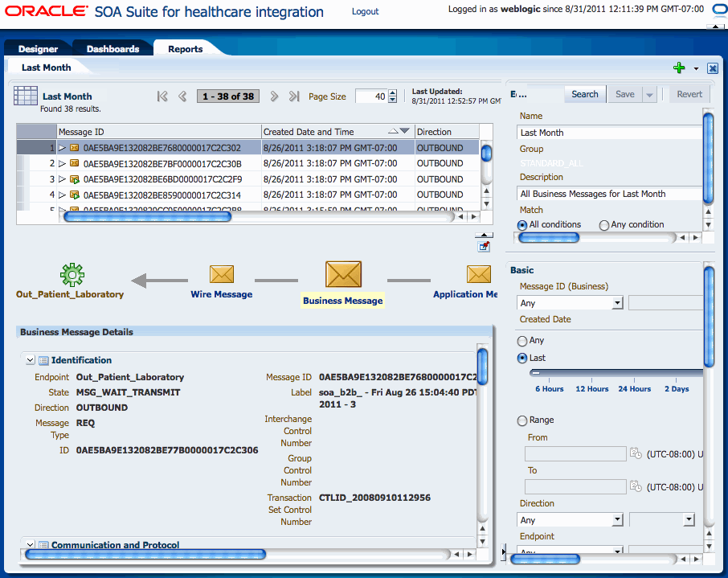
Task: Click the 2 Days slider mark
Action: pos(677,389)
